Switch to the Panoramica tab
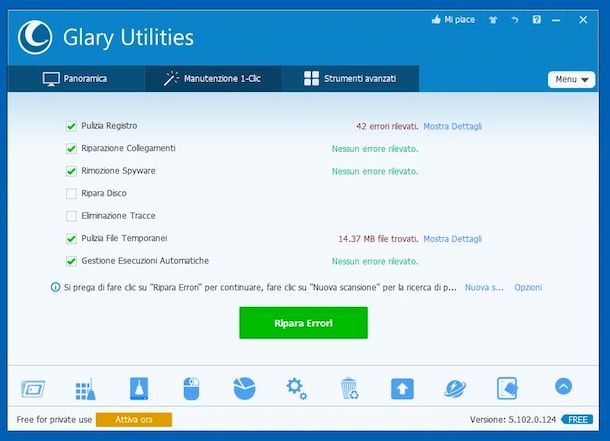 [x=76, y=79]
